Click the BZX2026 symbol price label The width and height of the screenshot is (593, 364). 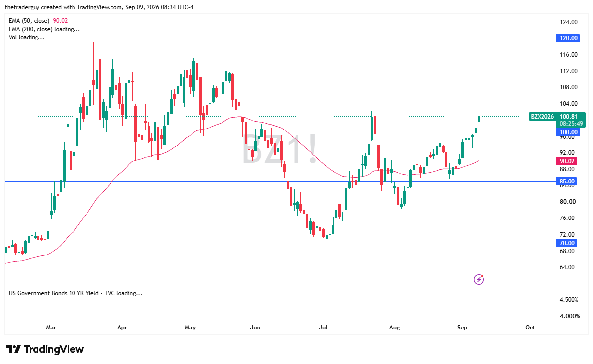click(542, 117)
